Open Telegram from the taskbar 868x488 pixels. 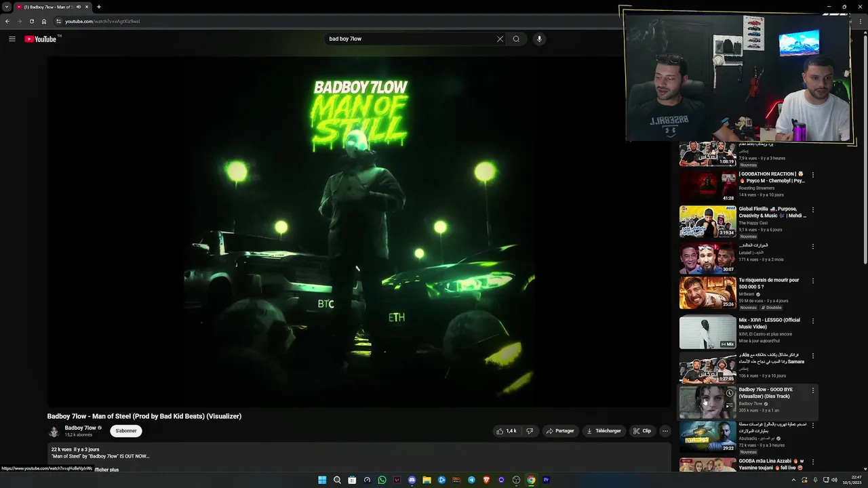tap(471, 480)
